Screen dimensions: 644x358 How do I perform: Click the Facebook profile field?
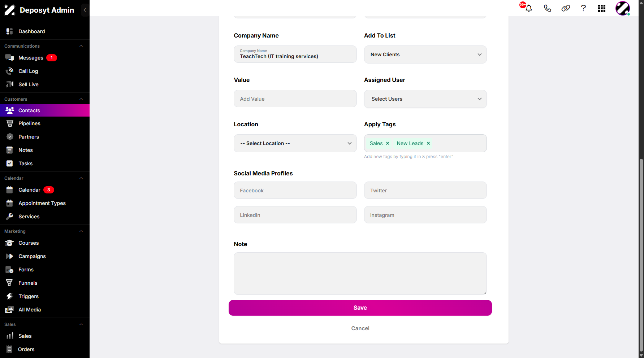click(x=295, y=190)
